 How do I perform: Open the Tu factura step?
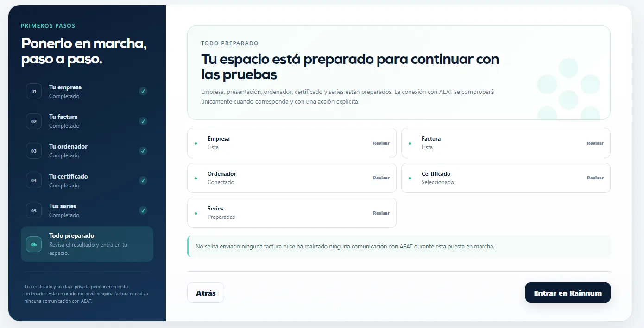click(x=87, y=121)
